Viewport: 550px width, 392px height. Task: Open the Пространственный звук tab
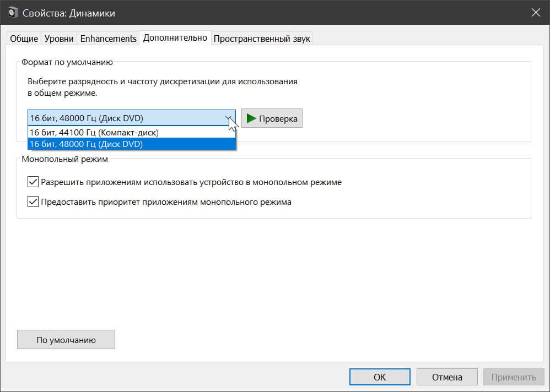point(262,39)
